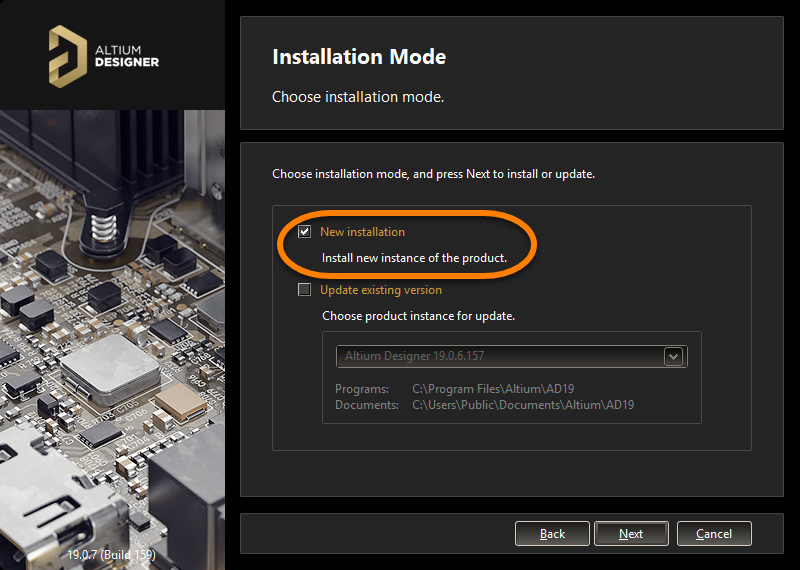
Task: Cancel the installation with Cancel button
Action: tap(713, 534)
